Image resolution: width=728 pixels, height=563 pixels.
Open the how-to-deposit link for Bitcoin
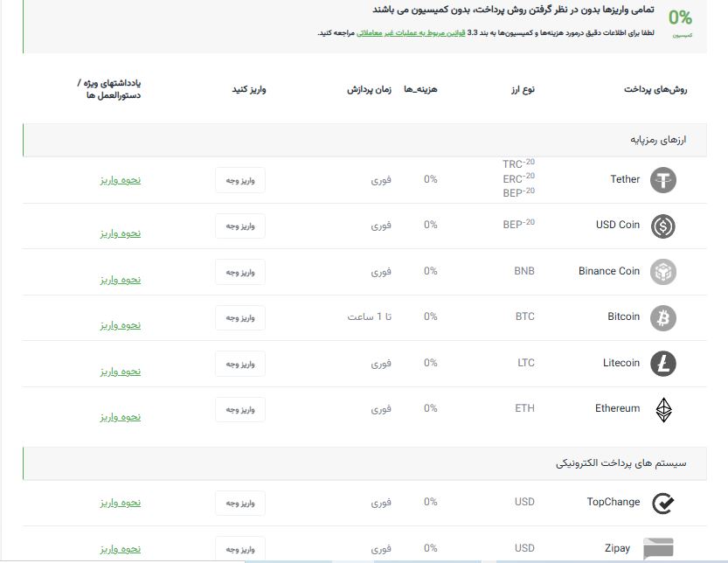[x=121, y=325]
